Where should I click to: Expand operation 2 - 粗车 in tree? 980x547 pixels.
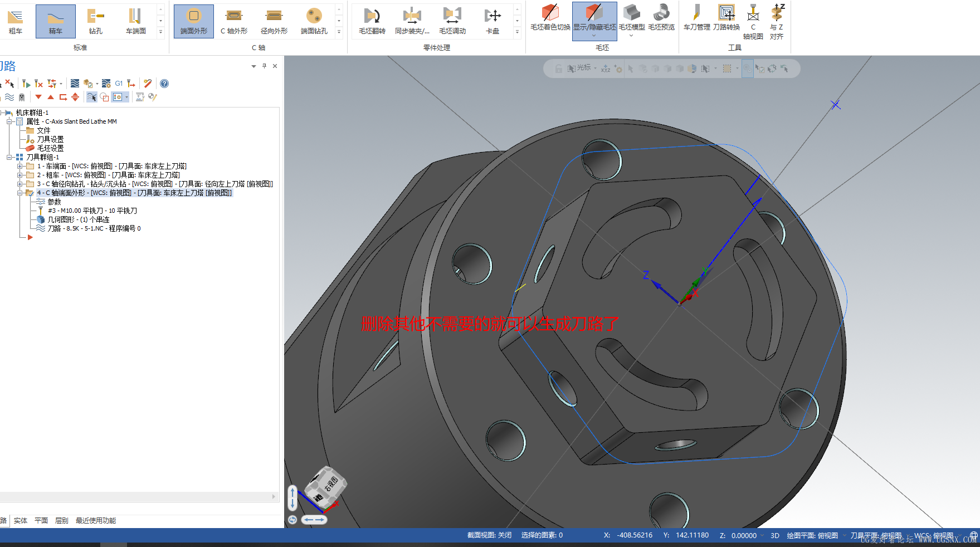(20, 175)
